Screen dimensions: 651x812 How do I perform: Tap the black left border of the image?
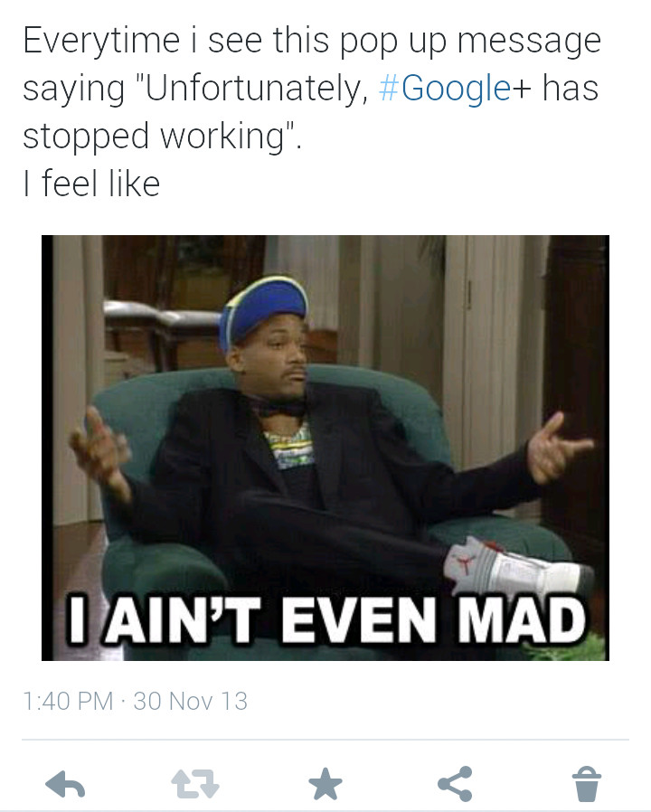[47, 448]
